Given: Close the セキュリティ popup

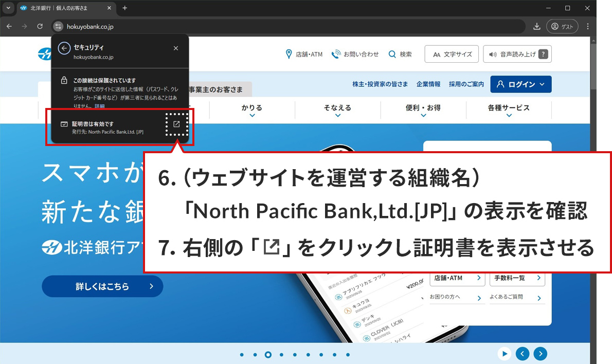Looking at the screenshot, I should pyautogui.click(x=176, y=48).
